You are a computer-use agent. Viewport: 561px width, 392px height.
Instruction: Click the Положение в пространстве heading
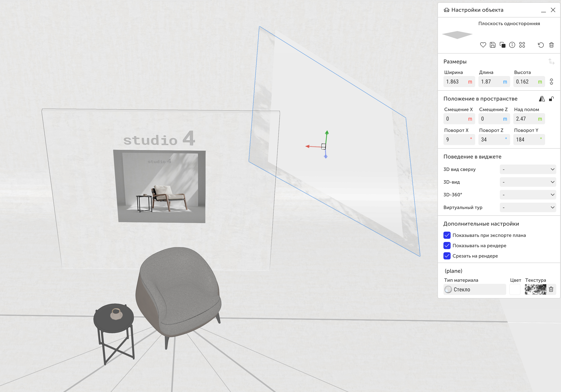tap(480, 99)
